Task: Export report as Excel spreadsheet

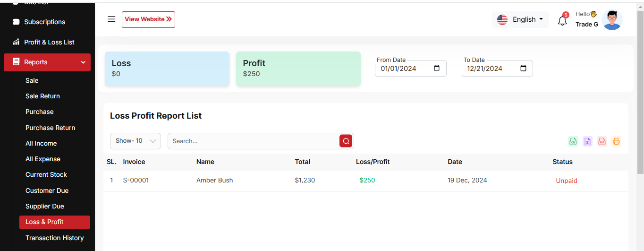Action: (x=587, y=141)
